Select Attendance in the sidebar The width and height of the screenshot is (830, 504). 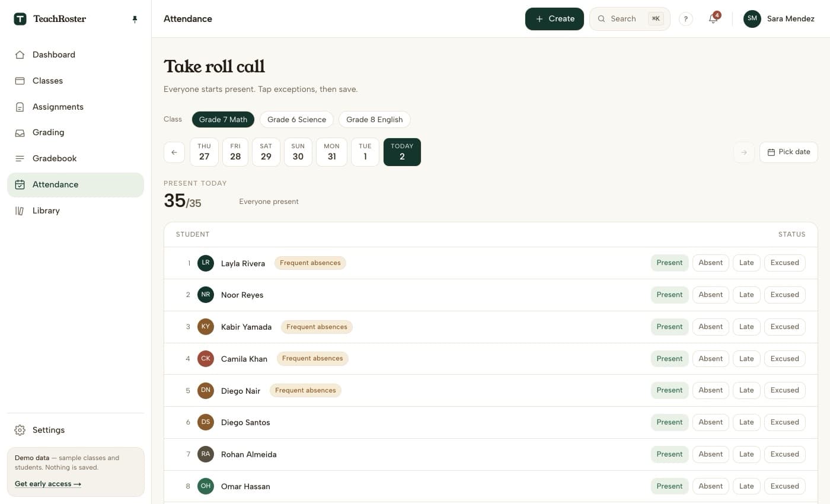75,184
